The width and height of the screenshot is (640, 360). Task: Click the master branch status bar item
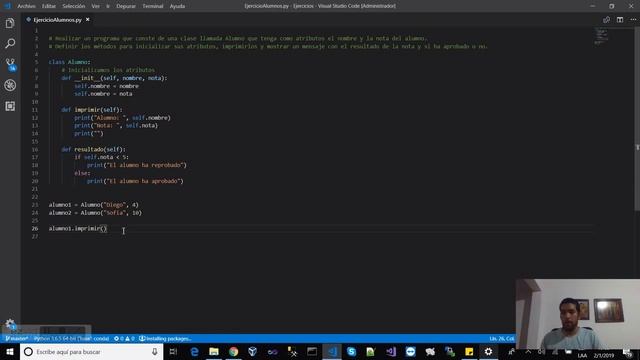pyautogui.click(x=17, y=338)
